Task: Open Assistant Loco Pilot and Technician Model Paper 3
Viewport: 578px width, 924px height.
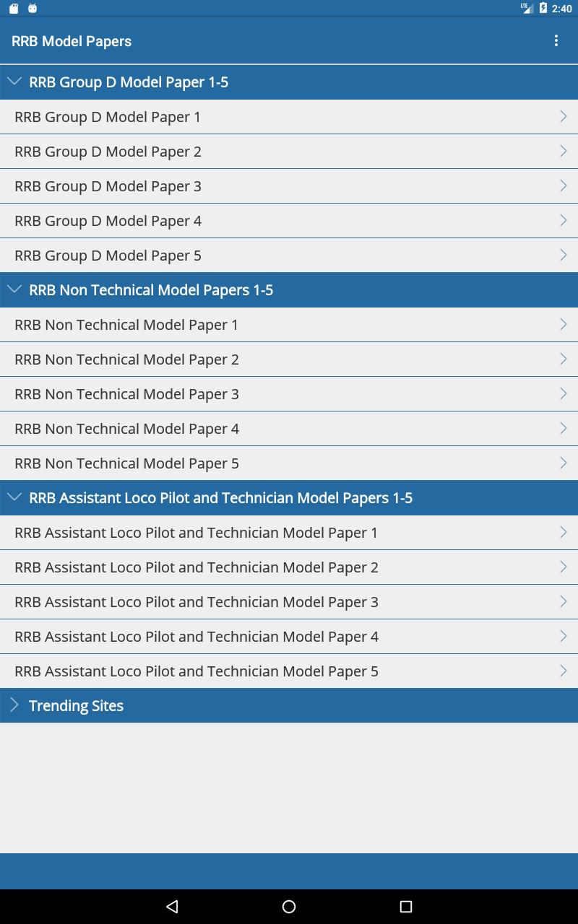Action: click(x=289, y=602)
